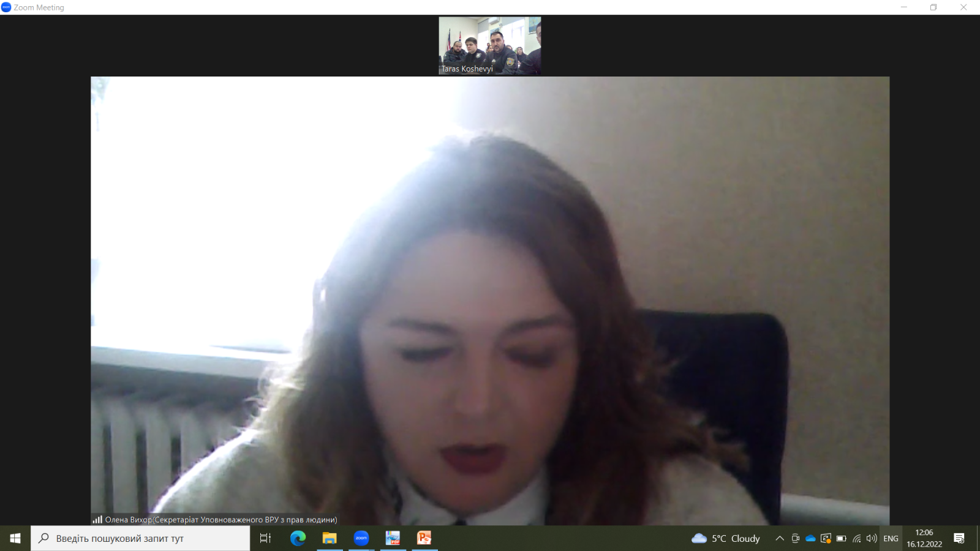Image resolution: width=980 pixels, height=551 pixels.
Task: Click the Zoom Meeting window title text
Action: [39, 7]
